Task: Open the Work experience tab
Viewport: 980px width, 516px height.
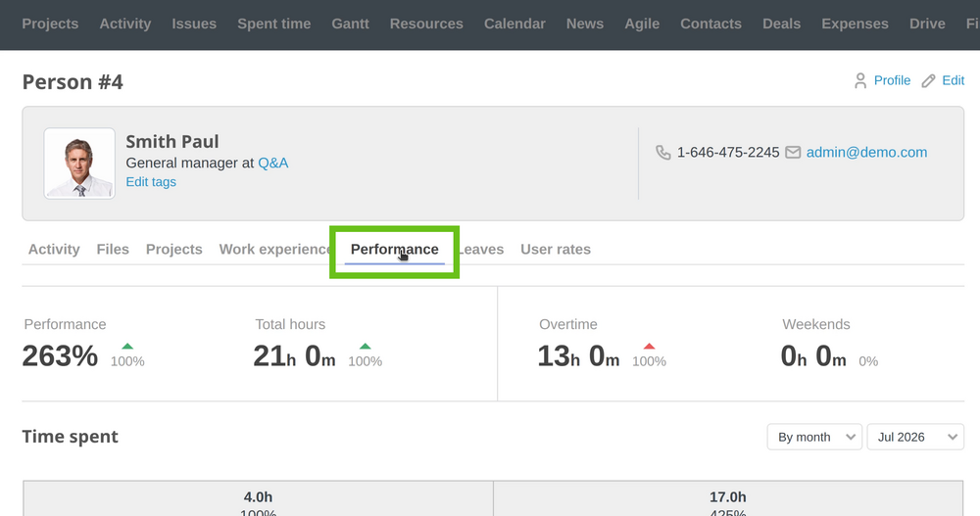Action: (275, 250)
